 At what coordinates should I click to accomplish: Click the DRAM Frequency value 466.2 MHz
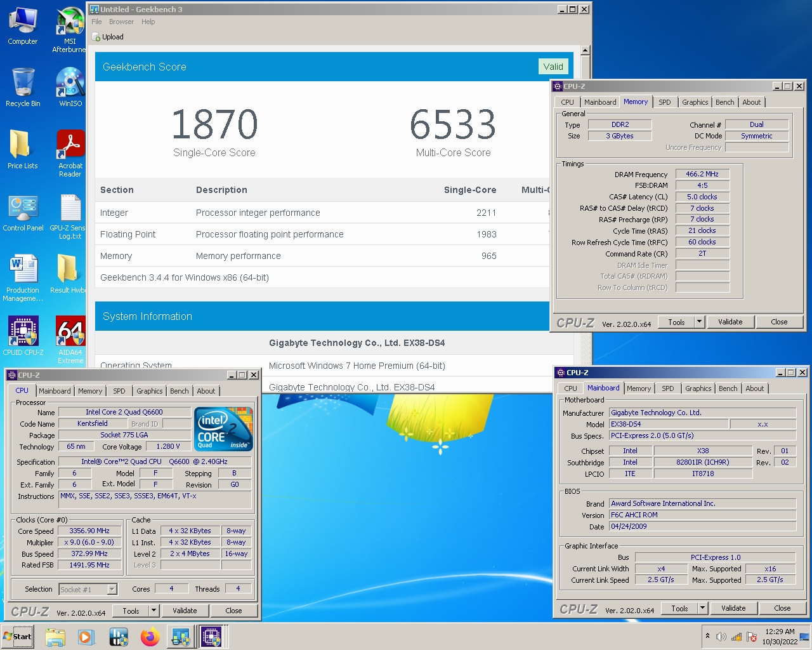coord(702,174)
